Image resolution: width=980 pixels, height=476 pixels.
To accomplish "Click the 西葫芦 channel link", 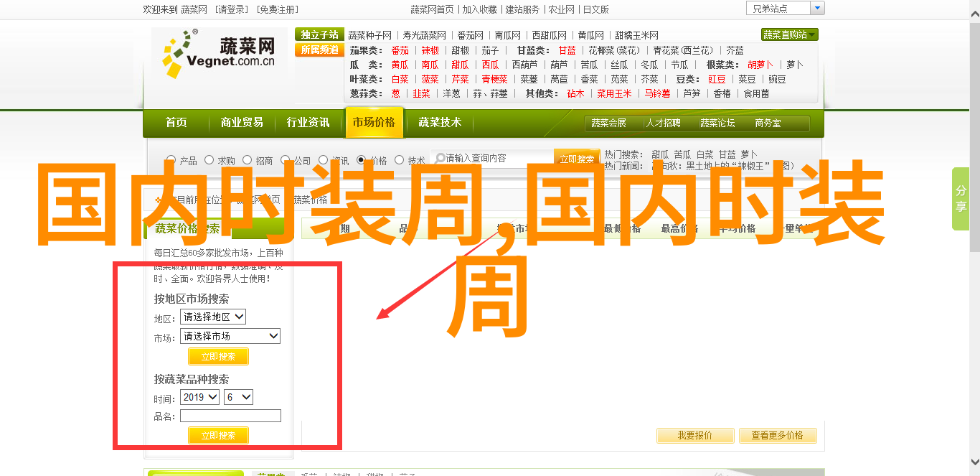I will (x=524, y=65).
